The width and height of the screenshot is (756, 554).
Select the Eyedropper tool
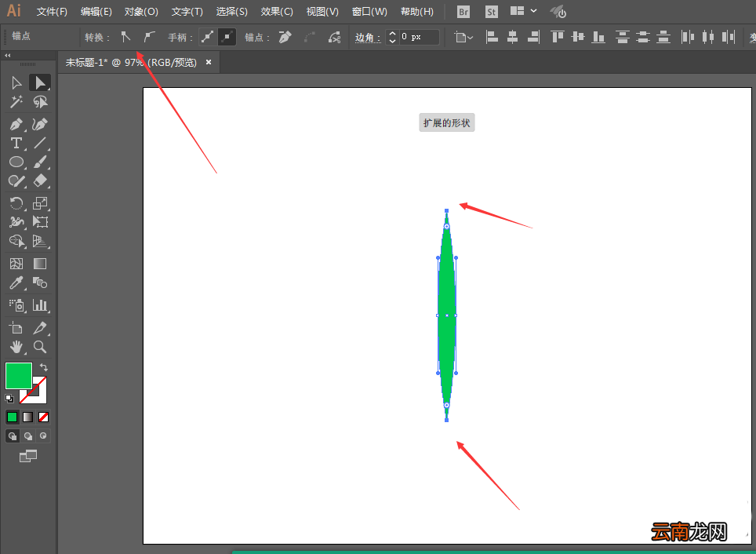[16, 282]
